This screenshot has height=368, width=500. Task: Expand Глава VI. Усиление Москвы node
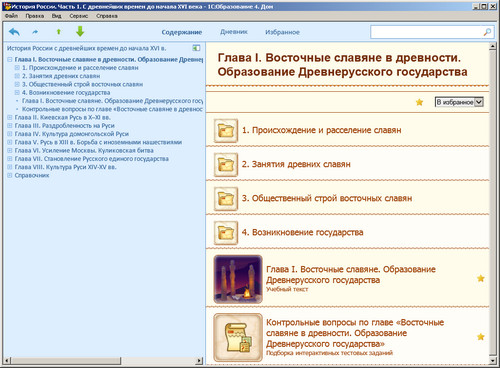(10, 150)
